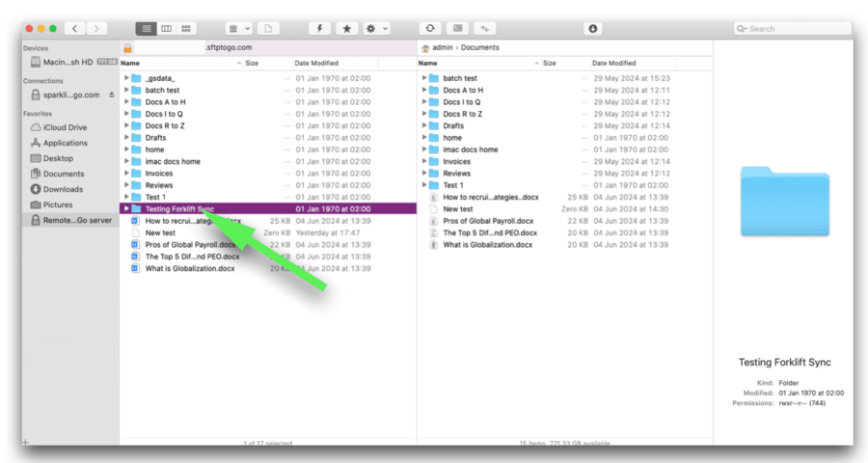Go to Documents in right pane breadcrumb
The width and height of the screenshot is (868, 463).
click(480, 47)
